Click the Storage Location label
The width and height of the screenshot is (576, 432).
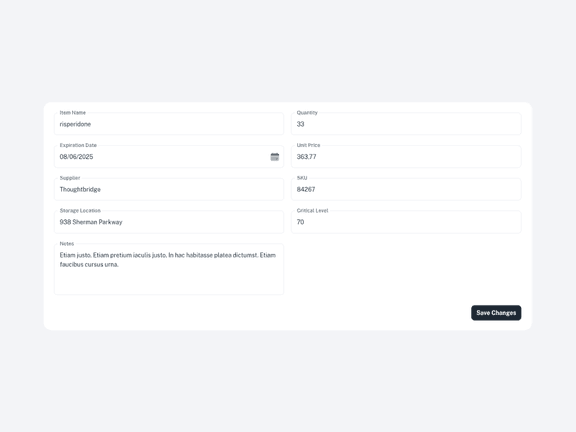pyautogui.click(x=80, y=210)
